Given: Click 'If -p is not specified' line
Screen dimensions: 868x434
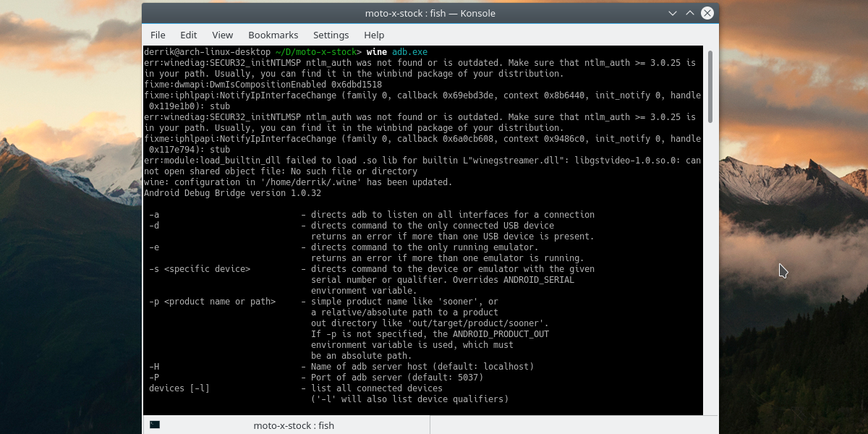Looking at the screenshot, I should [430, 334].
